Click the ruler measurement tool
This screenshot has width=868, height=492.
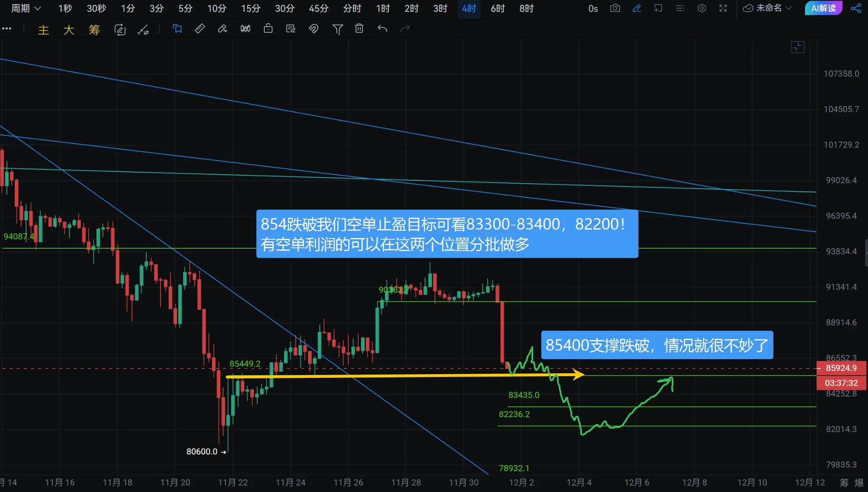coord(200,29)
